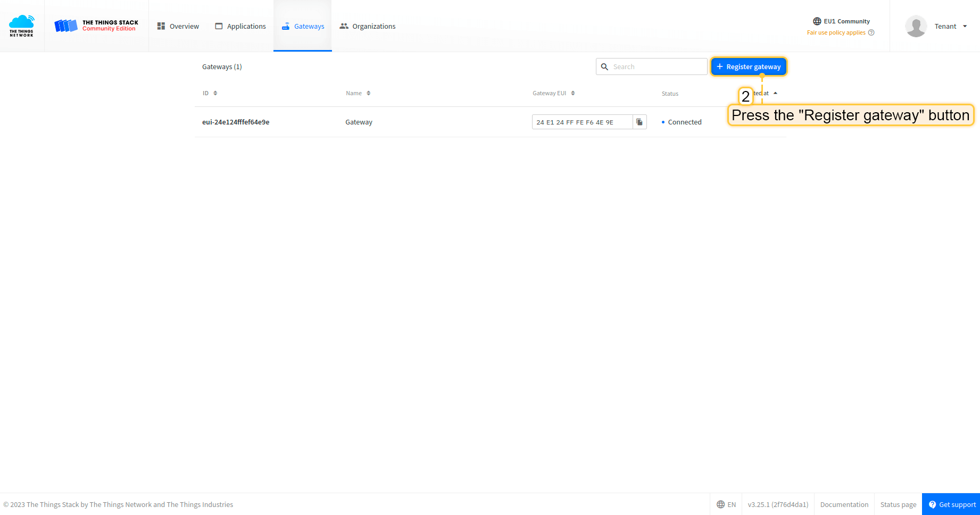This screenshot has width=980, height=515.
Task: Open the Gateway EUI sort control
Action: click(x=572, y=93)
